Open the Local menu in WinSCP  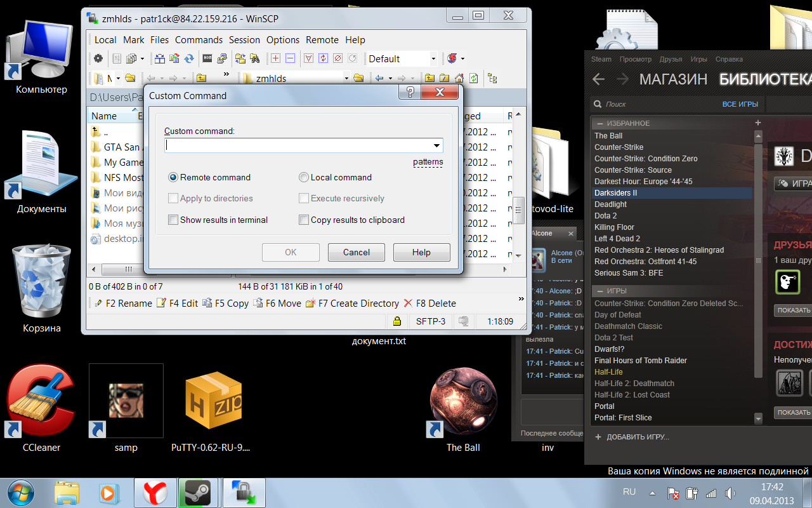pyautogui.click(x=105, y=39)
